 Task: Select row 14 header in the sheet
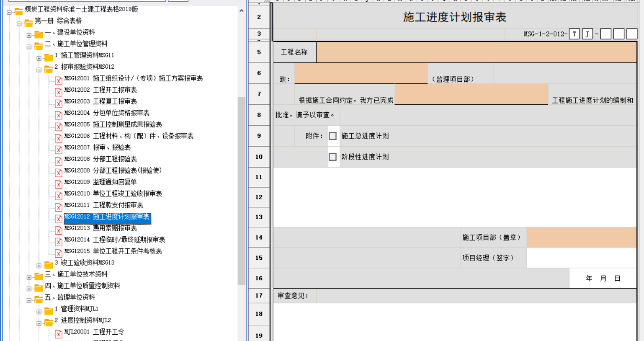click(259, 238)
